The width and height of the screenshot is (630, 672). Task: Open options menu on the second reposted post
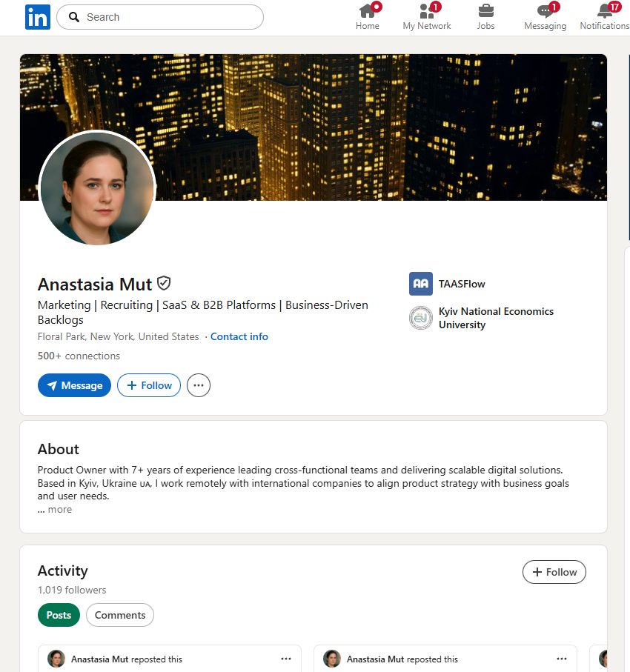click(x=562, y=659)
